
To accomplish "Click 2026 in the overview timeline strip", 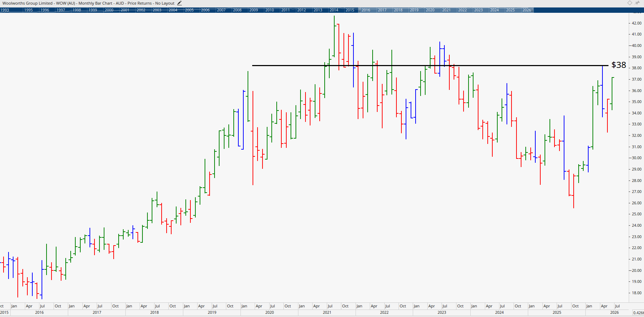I will pos(527,10).
